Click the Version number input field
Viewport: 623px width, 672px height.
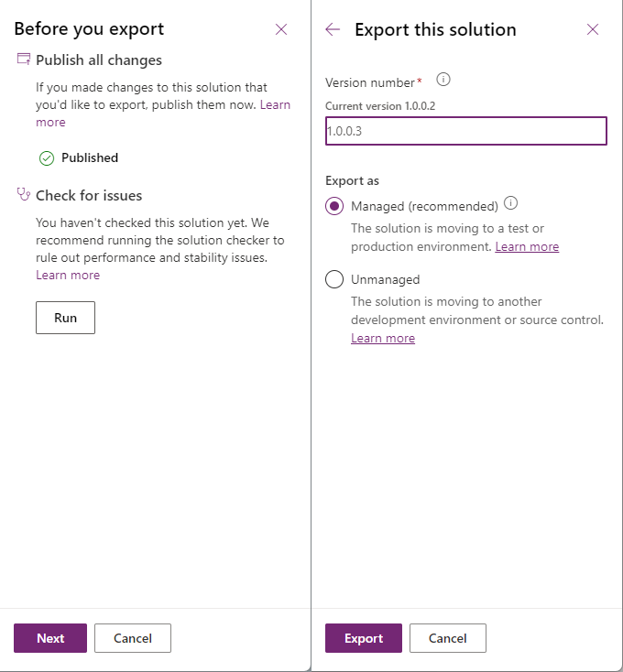tap(465, 131)
